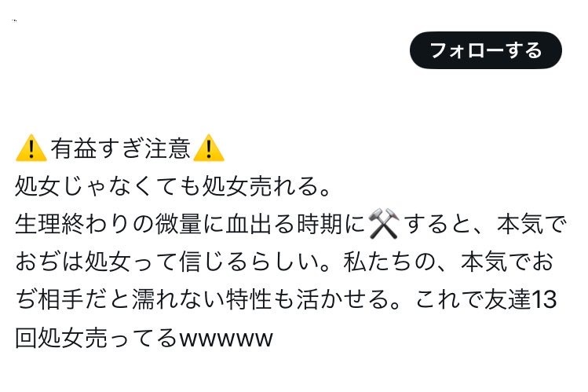Click the words すると、本気で after the emoji
The height and width of the screenshot is (392, 588).
(486, 224)
